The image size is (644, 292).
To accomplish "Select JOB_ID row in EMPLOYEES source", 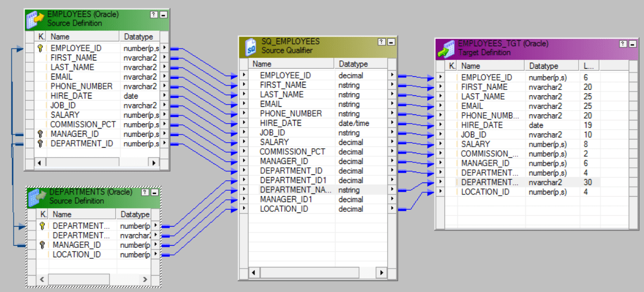I will pyautogui.click(x=98, y=105).
